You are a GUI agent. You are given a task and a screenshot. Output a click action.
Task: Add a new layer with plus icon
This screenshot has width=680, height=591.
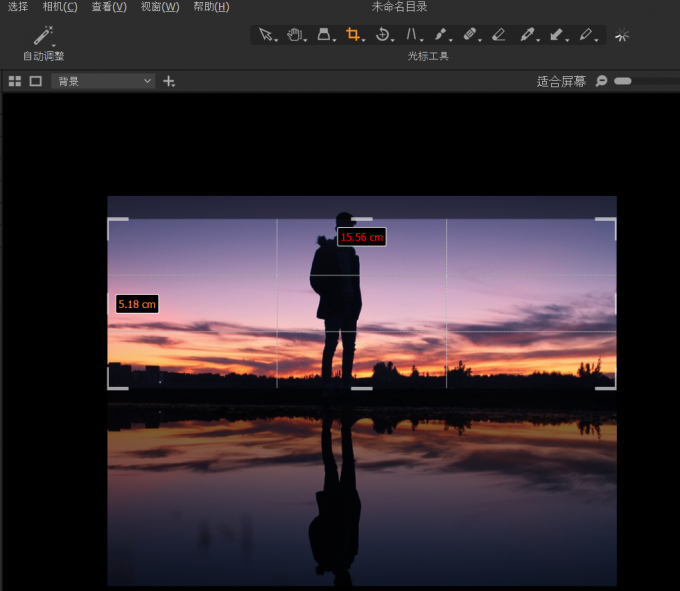[169, 81]
